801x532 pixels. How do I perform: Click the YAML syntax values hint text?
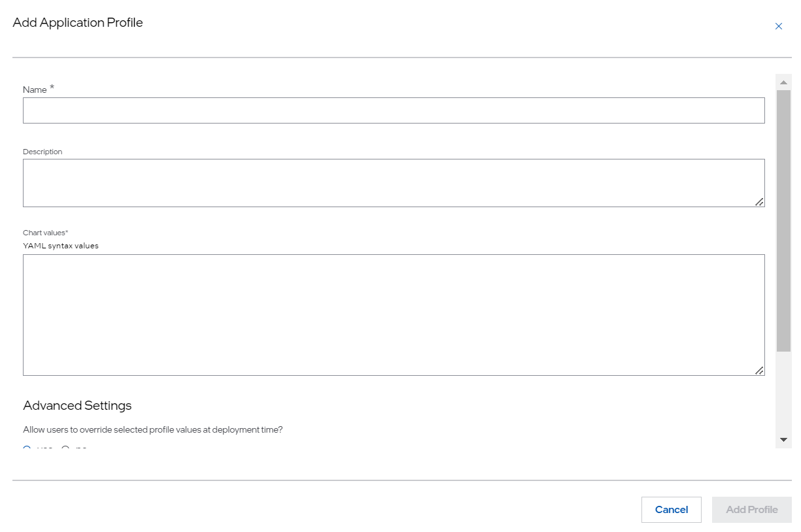pyautogui.click(x=61, y=246)
